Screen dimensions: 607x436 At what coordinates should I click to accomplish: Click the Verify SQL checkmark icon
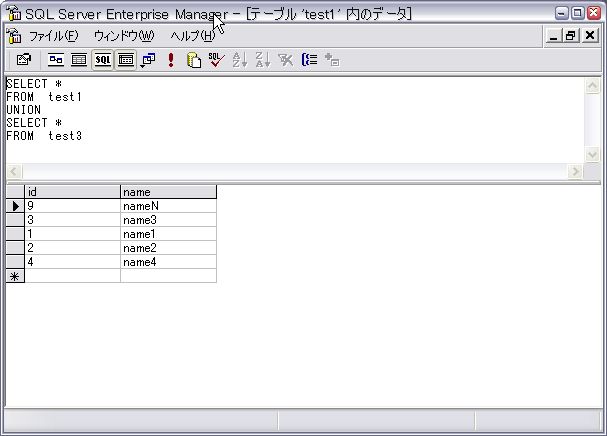(216, 60)
